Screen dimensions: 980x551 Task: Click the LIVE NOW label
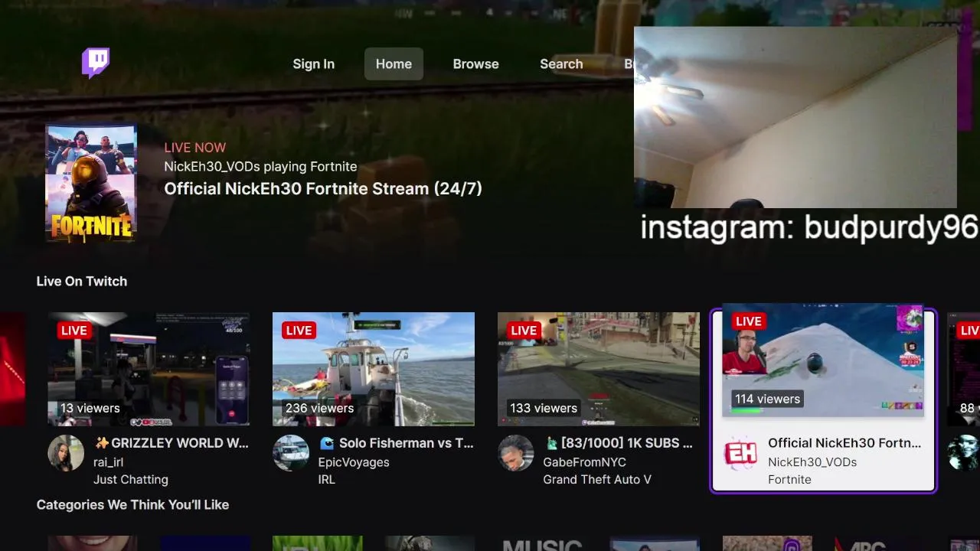click(195, 148)
